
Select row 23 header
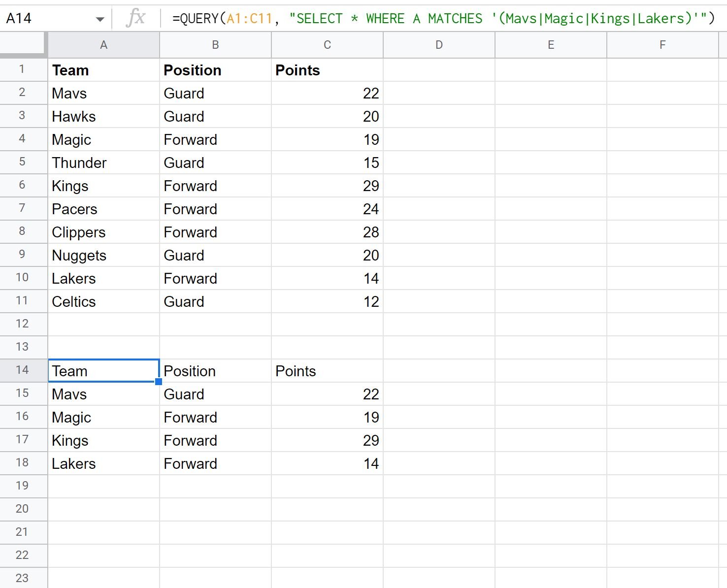(x=23, y=578)
